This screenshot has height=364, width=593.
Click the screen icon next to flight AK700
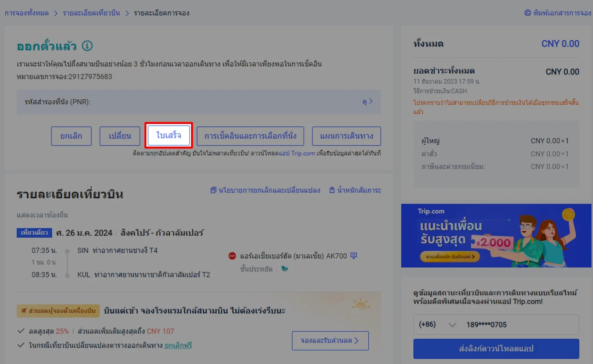click(x=354, y=255)
